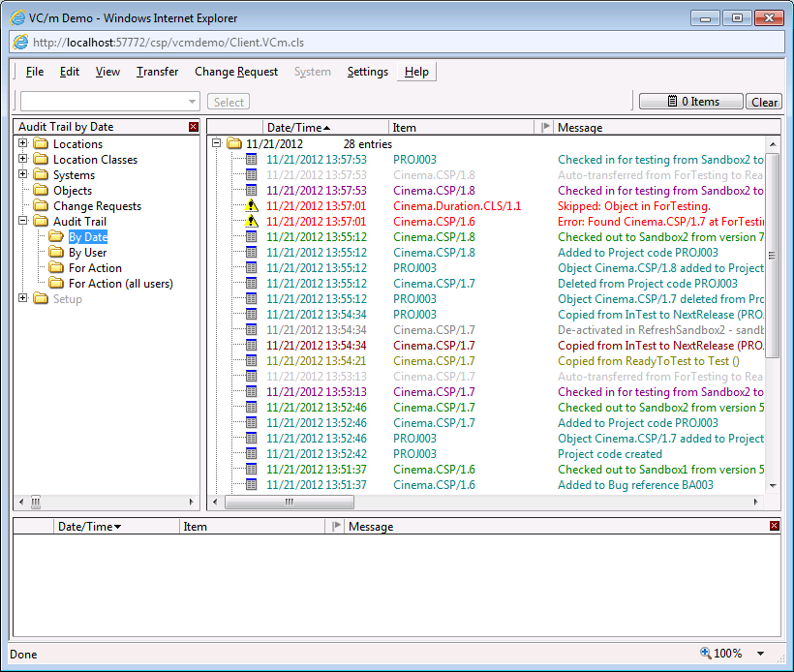Open the Change Request menu
Screen dimensions: 794x672
click(236, 72)
